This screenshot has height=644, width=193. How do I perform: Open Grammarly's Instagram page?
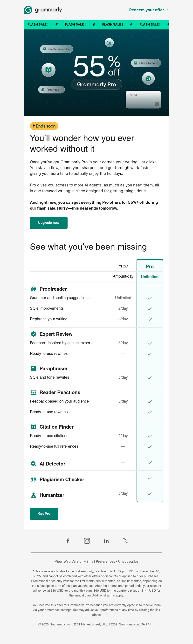click(x=87, y=541)
